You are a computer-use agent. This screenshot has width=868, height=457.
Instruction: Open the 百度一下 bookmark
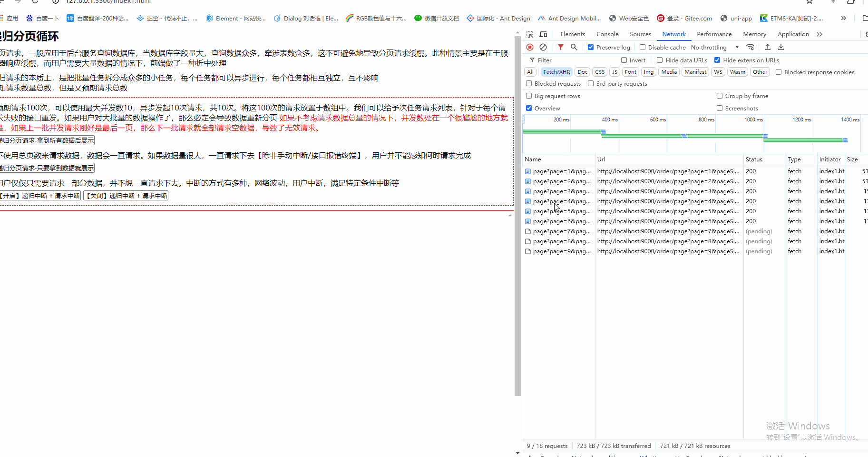click(x=42, y=19)
